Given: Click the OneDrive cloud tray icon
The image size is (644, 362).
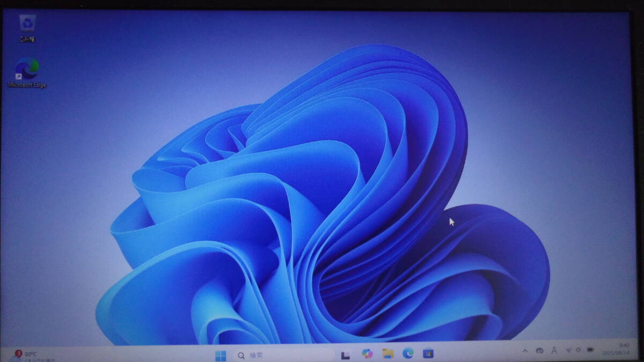Looking at the screenshot, I should point(540,350).
